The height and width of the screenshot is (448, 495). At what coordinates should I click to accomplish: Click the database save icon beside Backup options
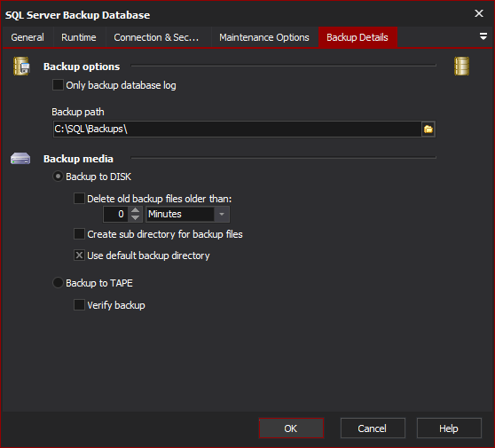(x=21, y=66)
